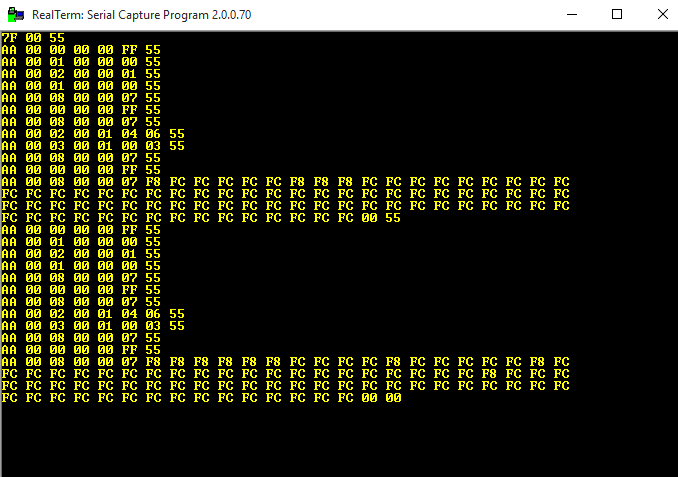Click "55" ending the "7F 00 55" line

pyautogui.click(x=57, y=38)
